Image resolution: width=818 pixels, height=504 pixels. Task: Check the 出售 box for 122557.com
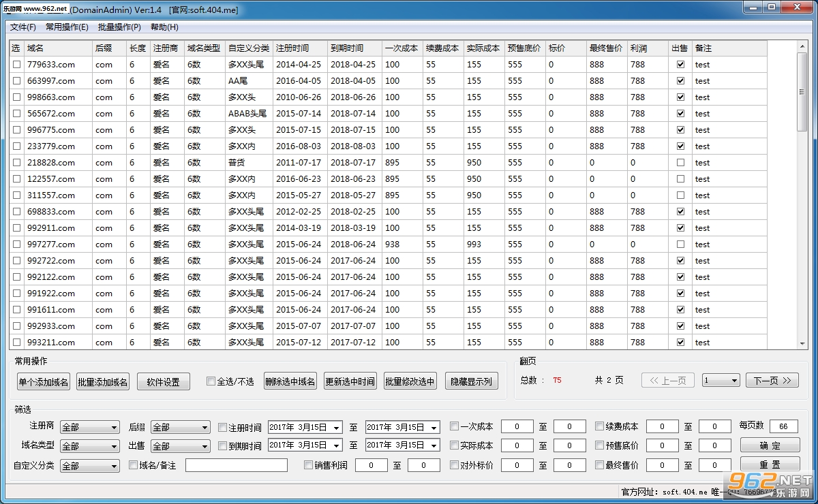(680, 179)
